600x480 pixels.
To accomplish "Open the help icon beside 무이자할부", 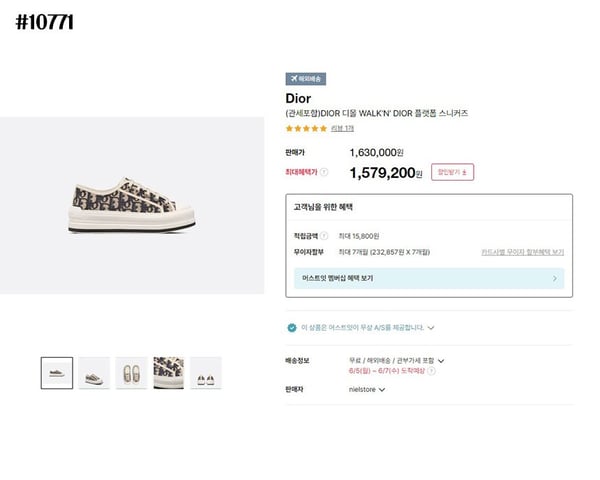I will tap(328, 252).
